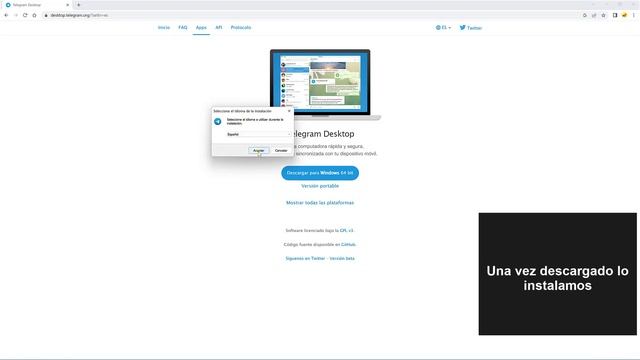Click Cancelar in the installer dialog
The image size is (640, 360).
click(x=281, y=151)
